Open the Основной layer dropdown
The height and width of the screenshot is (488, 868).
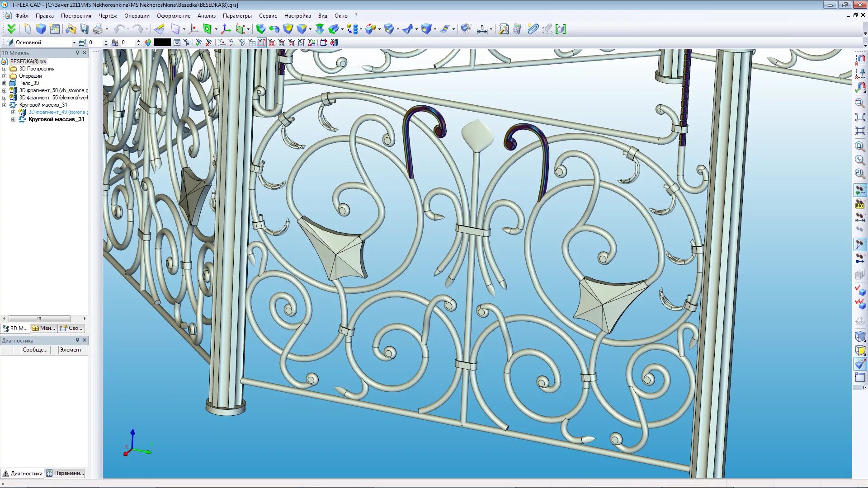tap(74, 42)
